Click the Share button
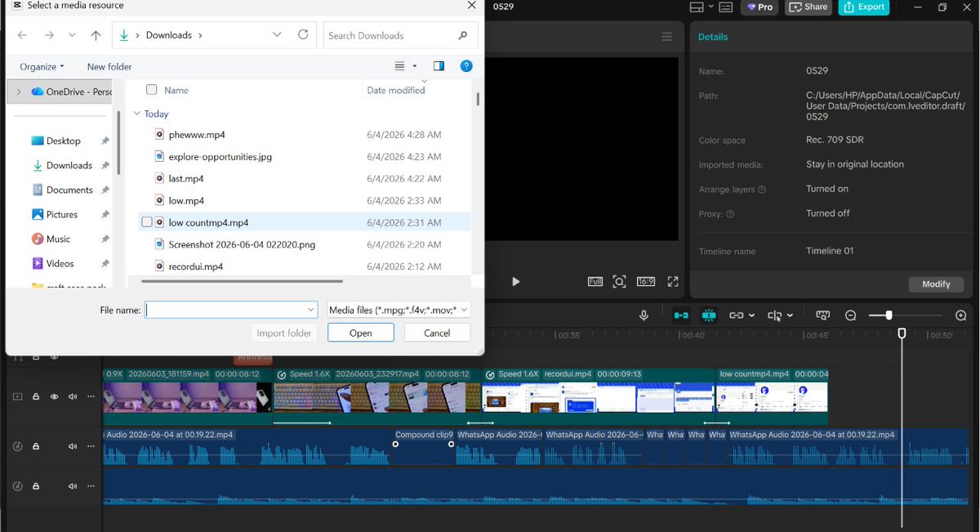The width and height of the screenshot is (980, 532). [807, 7]
